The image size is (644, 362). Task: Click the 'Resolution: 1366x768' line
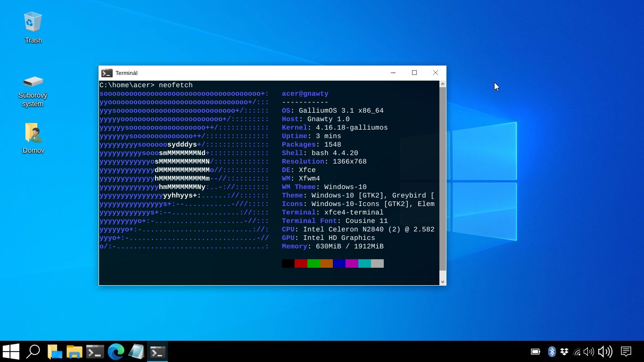pyautogui.click(x=324, y=162)
